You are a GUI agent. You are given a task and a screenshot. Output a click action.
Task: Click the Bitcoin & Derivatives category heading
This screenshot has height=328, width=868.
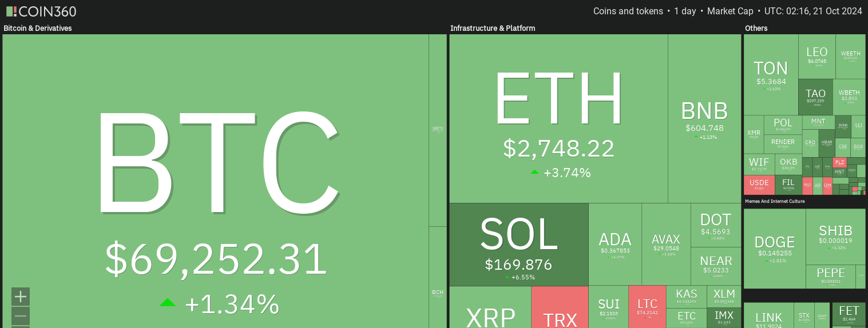[x=38, y=28]
